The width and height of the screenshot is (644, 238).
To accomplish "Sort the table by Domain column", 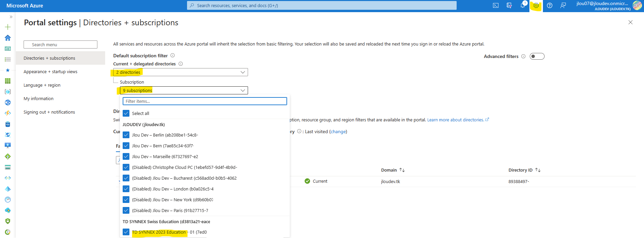I will coord(393,170).
